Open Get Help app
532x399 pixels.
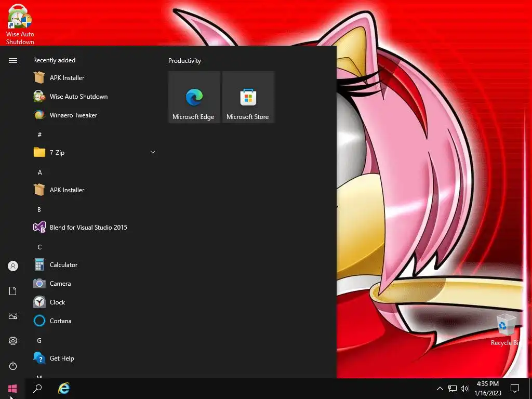[x=95, y=358]
